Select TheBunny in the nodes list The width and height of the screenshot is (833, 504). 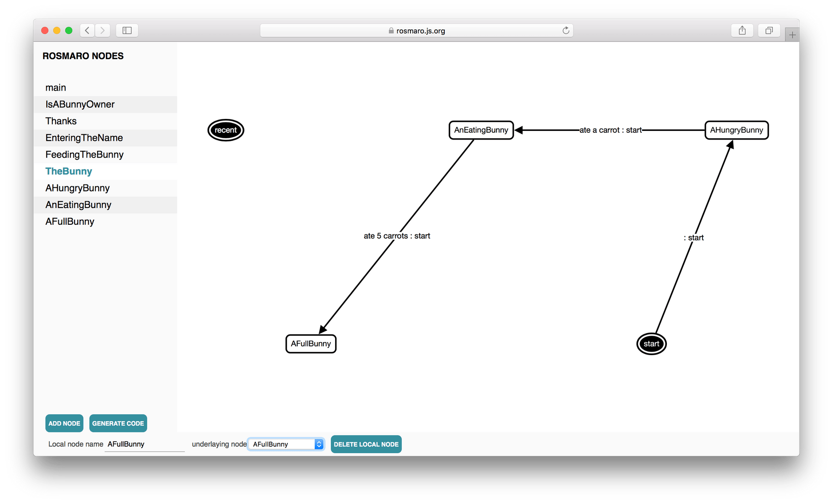(x=68, y=171)
